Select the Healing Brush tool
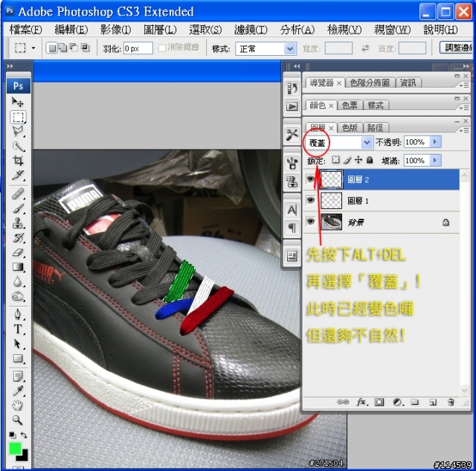Screen dimensions: 476x471 (18, 193)
